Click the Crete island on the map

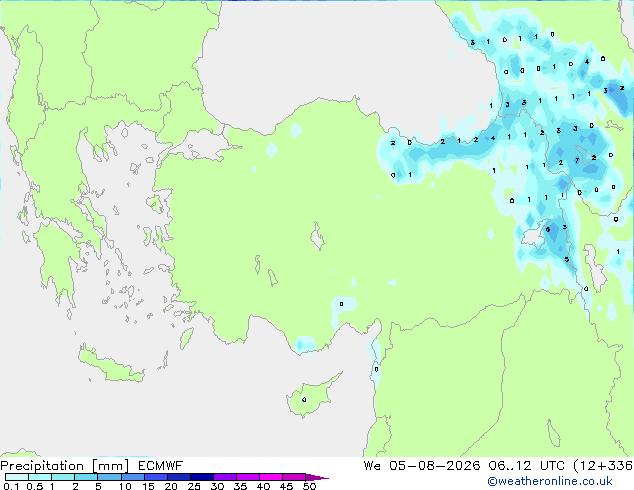tap(110, 365)
